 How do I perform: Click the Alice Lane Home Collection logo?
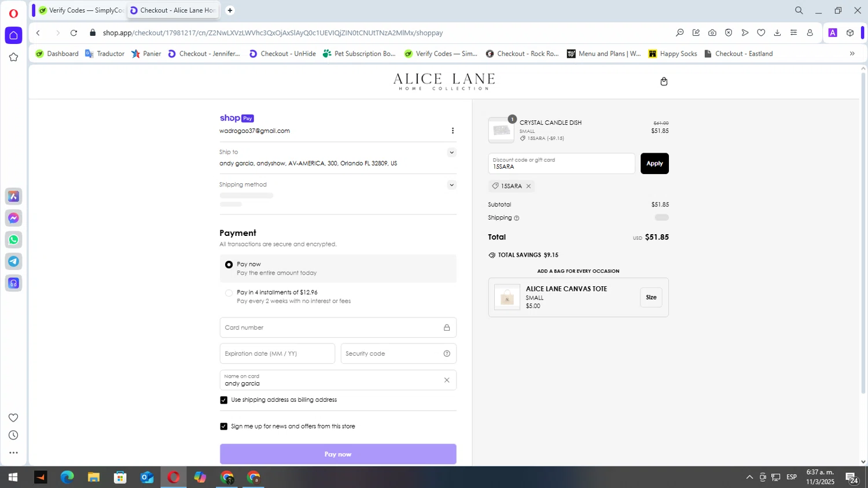pos(444,82)
